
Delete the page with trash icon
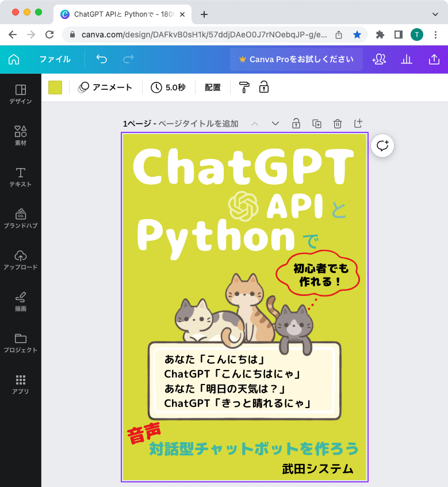(x=338, y=124)
